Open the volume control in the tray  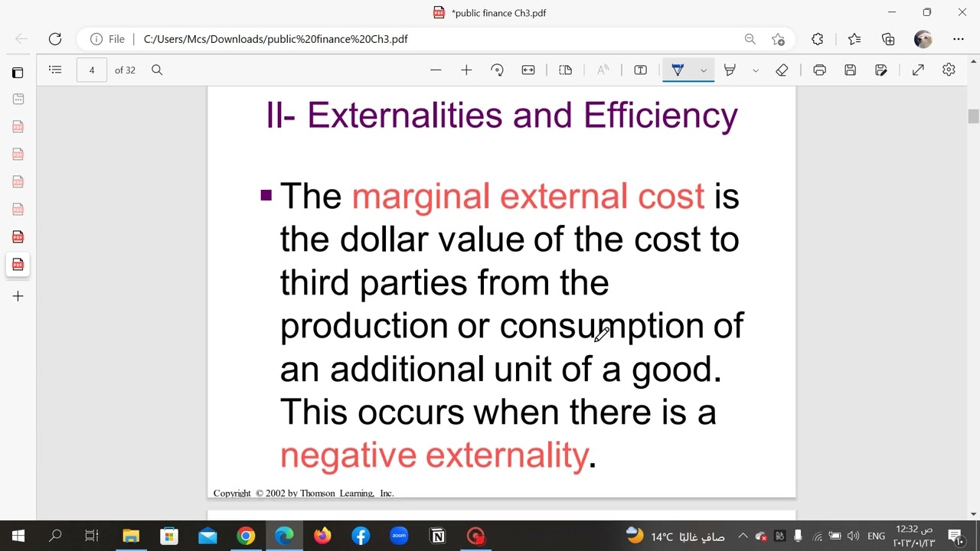pyautogui.click(x=853, y=536)
